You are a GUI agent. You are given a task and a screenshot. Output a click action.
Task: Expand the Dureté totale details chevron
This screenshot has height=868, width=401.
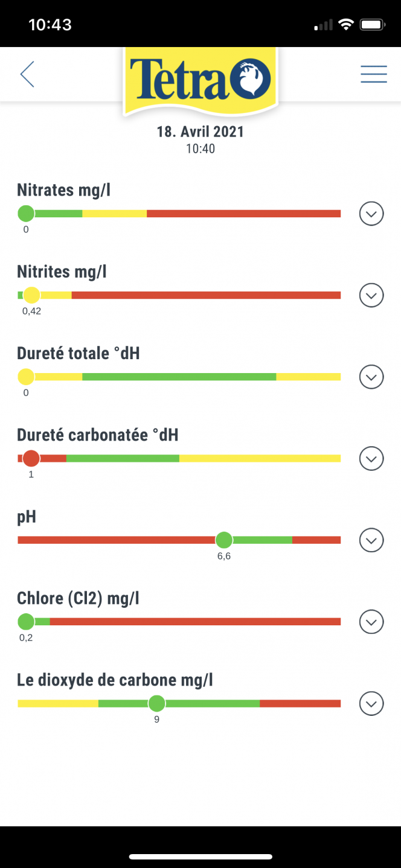(x=371, y=377)
